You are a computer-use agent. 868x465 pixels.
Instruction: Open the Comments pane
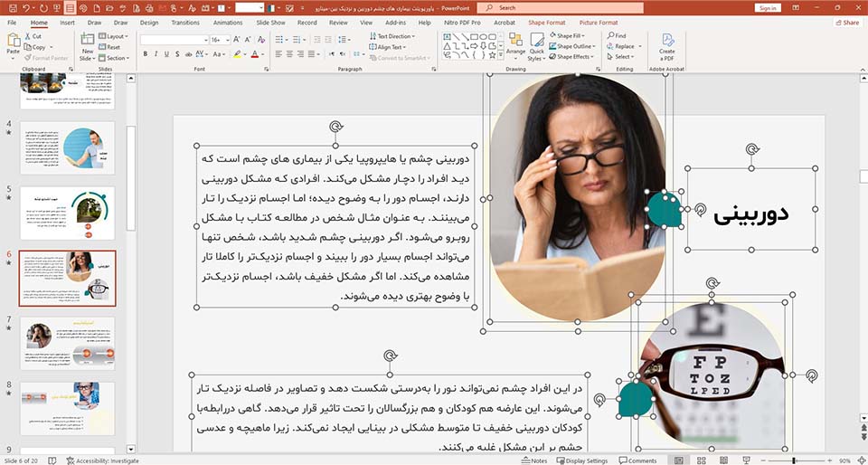(637, 460)
